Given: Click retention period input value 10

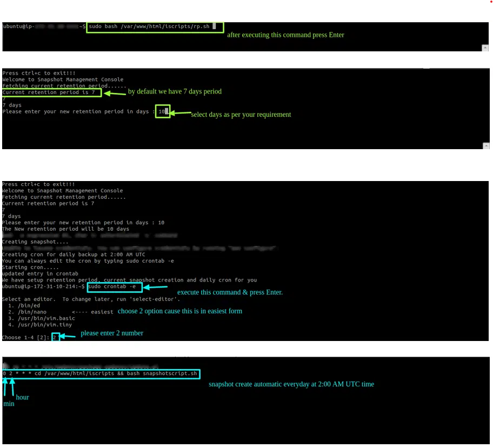Looking at the screenshot, I should (x=162, y=112).
